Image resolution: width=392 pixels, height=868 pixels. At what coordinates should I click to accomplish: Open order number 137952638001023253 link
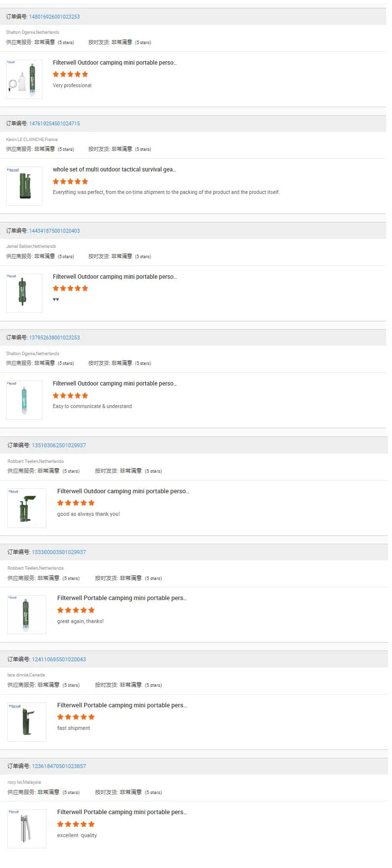pyautogui.click(x=54, y=338)
